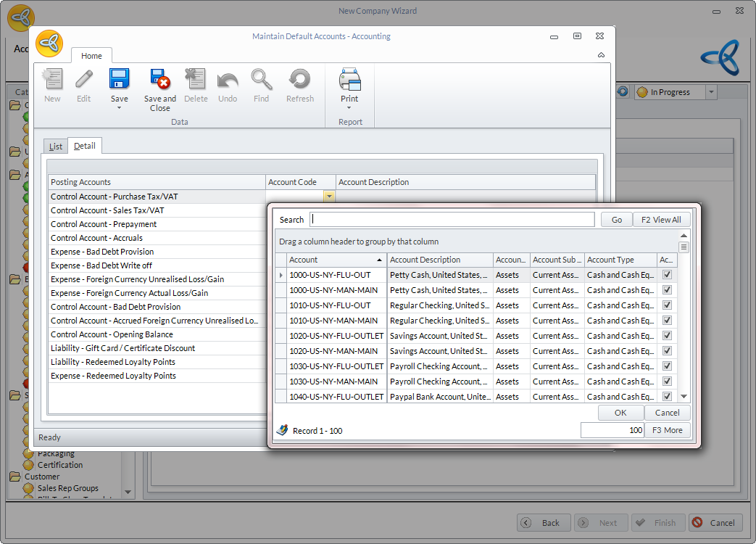756x544 pixels.
Task: Click the Delete icon in ribbon
Action: coord(195,79)
